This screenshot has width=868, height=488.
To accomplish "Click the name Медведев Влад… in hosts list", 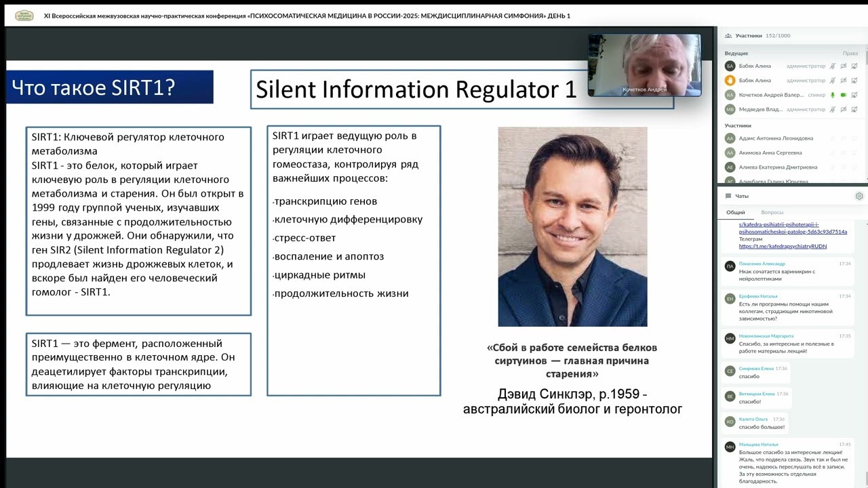I will click(761, 109).
